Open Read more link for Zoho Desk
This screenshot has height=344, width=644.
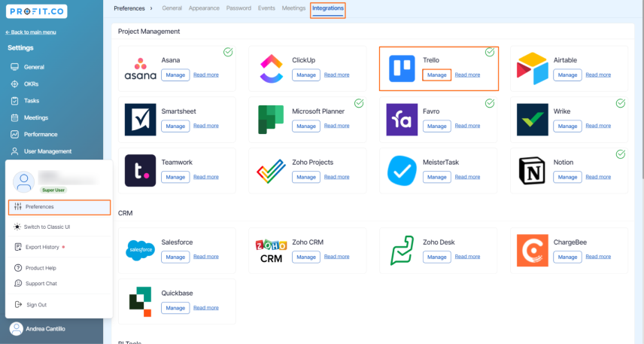pyautogui.click(x=467, y=257)
